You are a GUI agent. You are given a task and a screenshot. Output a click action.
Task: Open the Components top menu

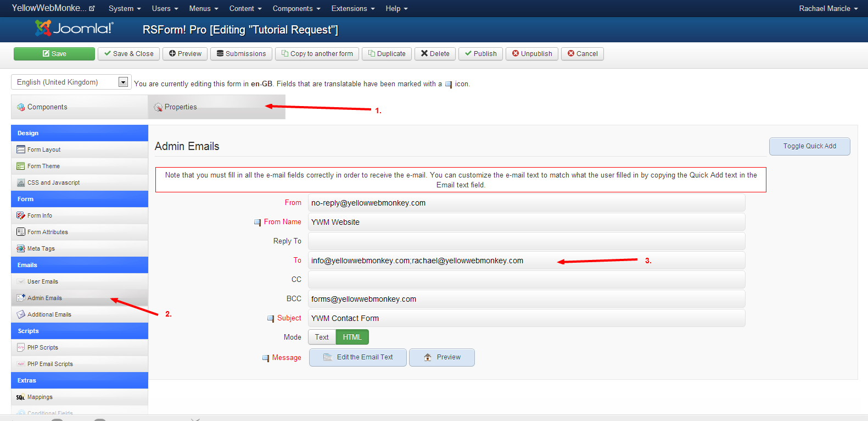click(x=296, y=8)
